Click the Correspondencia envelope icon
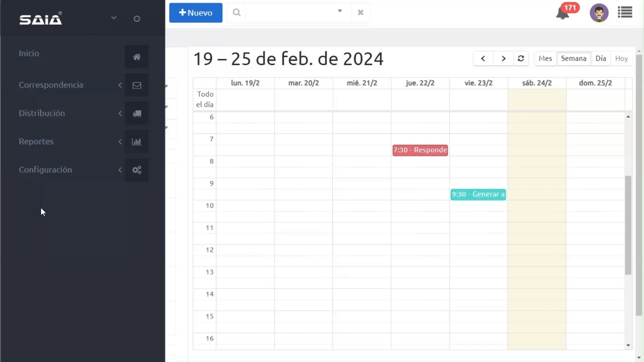Image resolution: width=644 pixels, height=362 pixels. coord(137,85)
